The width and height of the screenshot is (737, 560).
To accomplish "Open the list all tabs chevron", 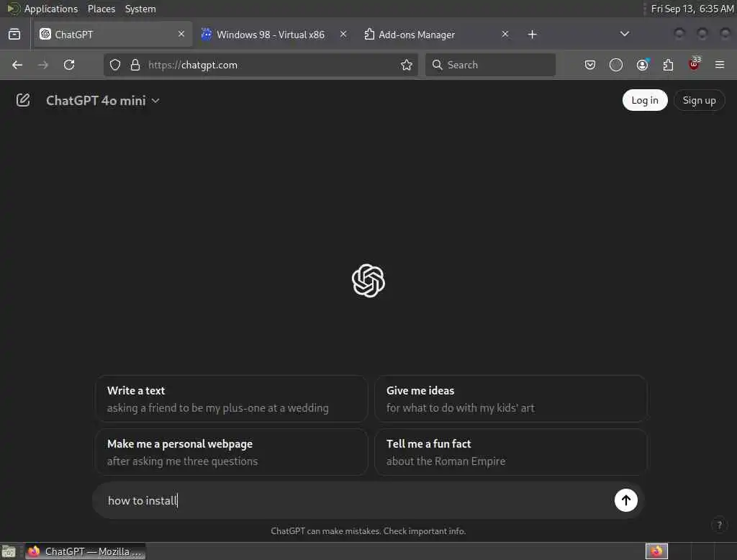I will point(624,34).
